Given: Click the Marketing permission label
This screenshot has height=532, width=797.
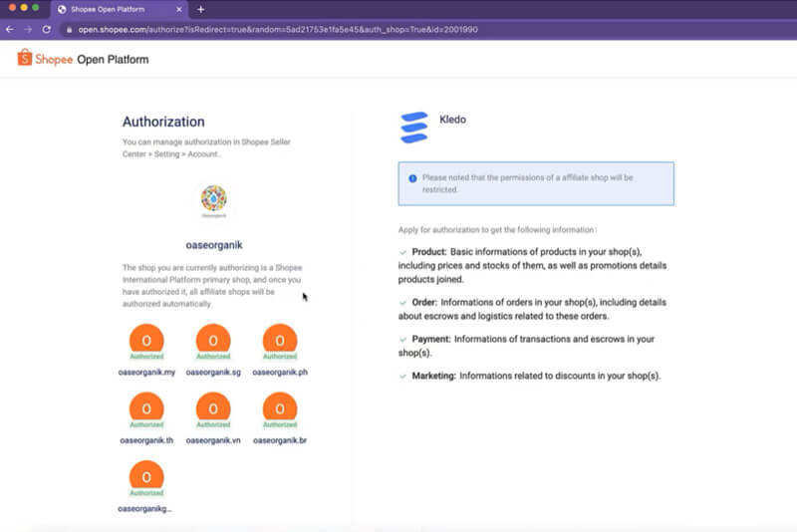Looking at the screenshot, I should (x=433, y=376).
